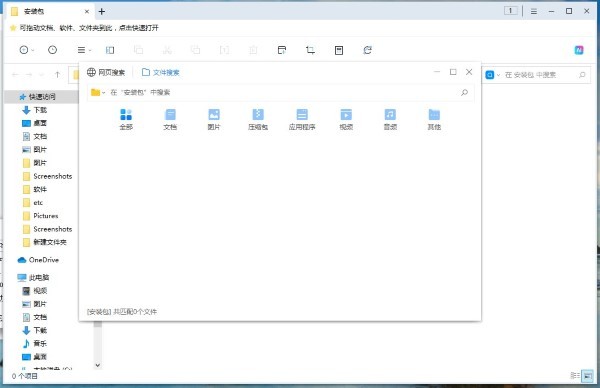The width and height of the screenshot is (600, 388).
Task: Click the magnifier icon in main search box
Action: coord(582,75)
